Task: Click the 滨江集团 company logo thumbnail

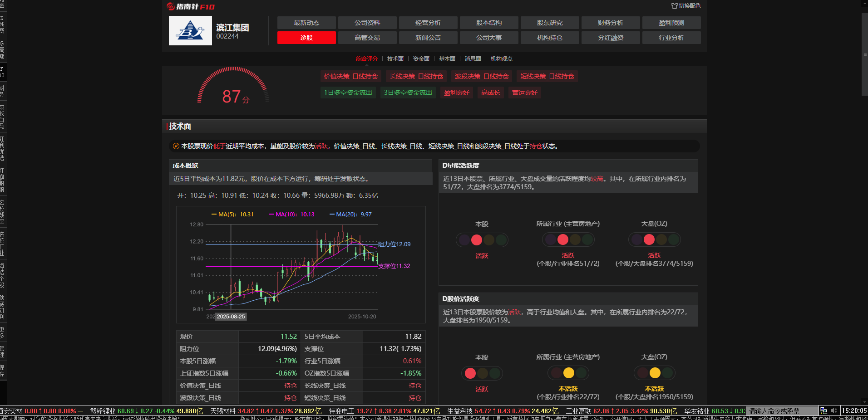Action: click(x=190, y=30)
